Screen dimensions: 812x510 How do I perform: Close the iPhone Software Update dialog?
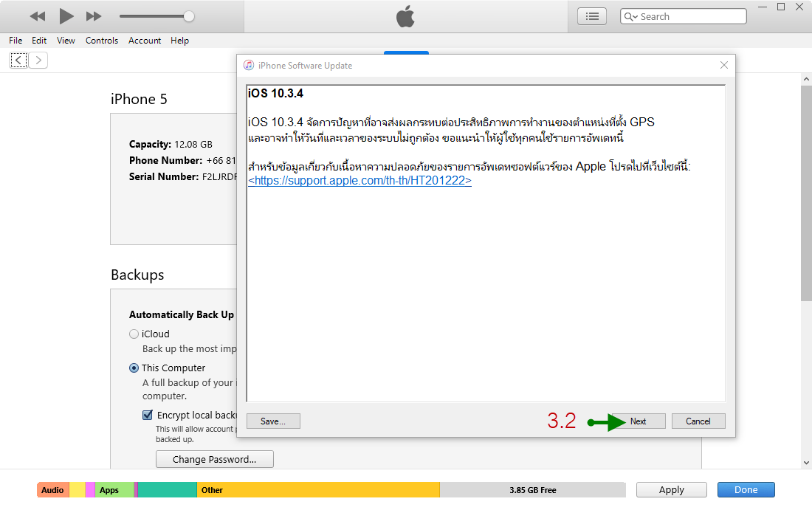click(724, 65)
